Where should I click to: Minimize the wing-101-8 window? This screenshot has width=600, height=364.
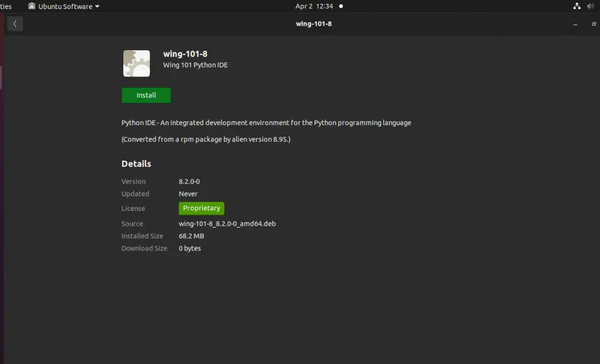coord(575,24)
